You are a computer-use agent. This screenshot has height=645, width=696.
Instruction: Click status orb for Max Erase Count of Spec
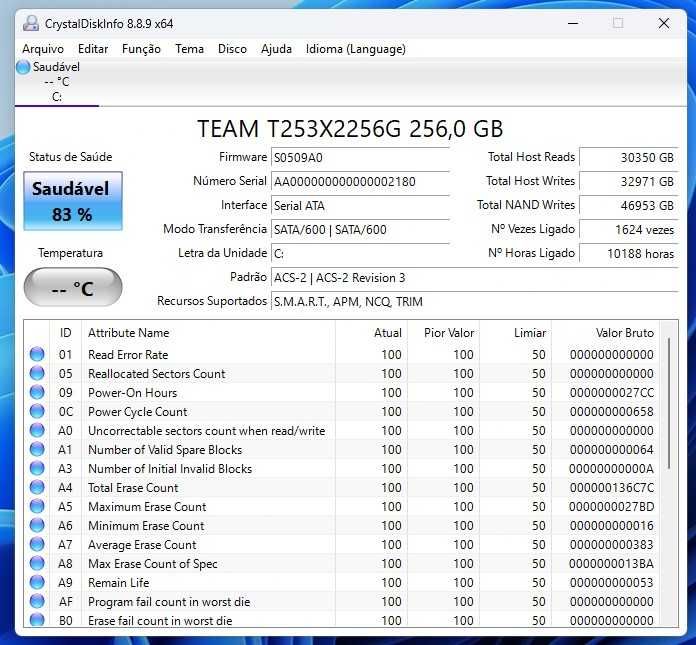37,563
